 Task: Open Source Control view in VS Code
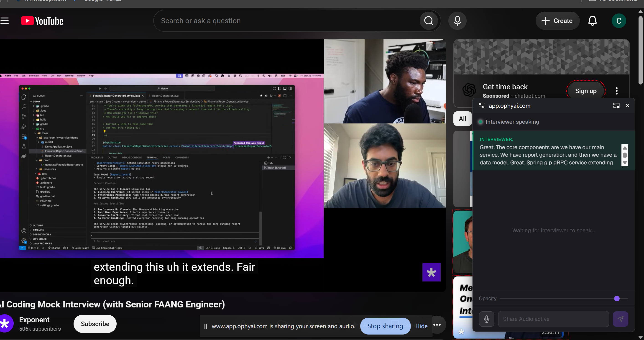[24, 117]
